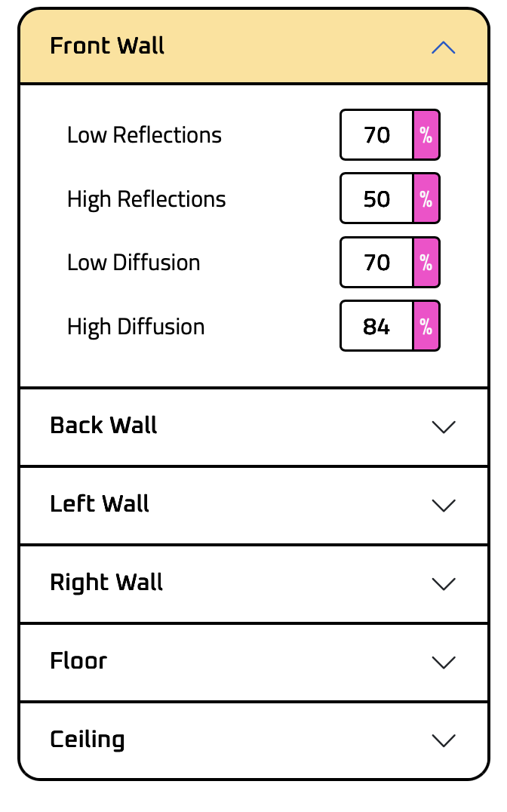The image size is (507, 812).
Task: Click the Ceiling header label
Action: pos(88,740)
